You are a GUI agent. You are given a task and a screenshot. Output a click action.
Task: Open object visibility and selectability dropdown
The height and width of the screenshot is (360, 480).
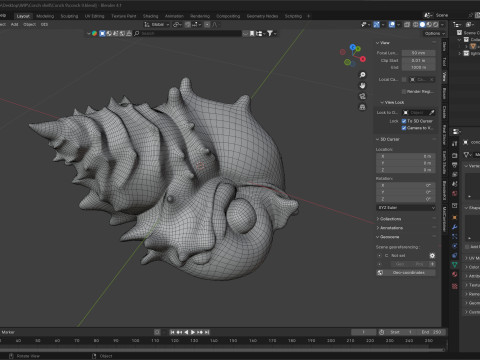click(x=366, y=24)
